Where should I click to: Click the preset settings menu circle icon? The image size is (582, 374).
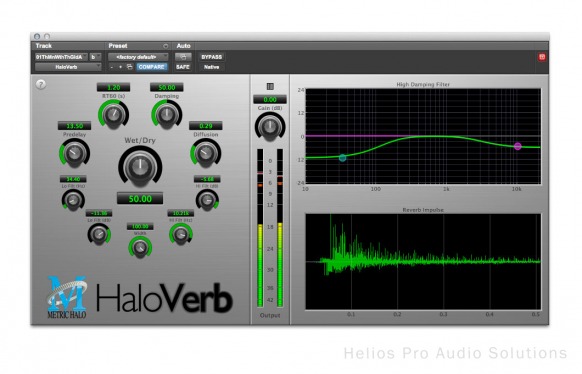coord(166,46)
